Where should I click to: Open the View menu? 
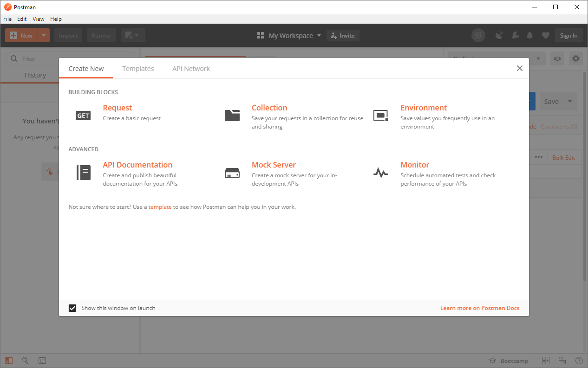38,19
